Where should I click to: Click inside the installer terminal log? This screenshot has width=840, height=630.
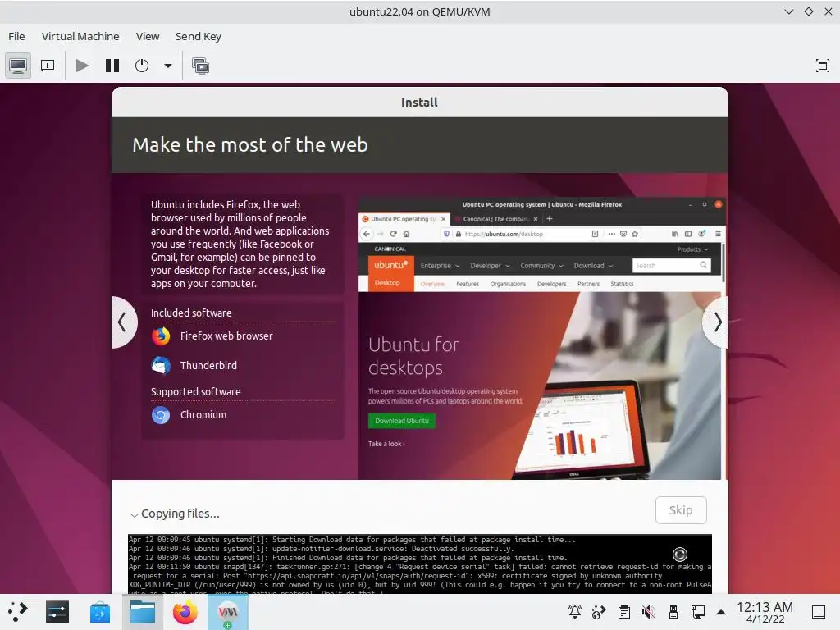[419, 563]
